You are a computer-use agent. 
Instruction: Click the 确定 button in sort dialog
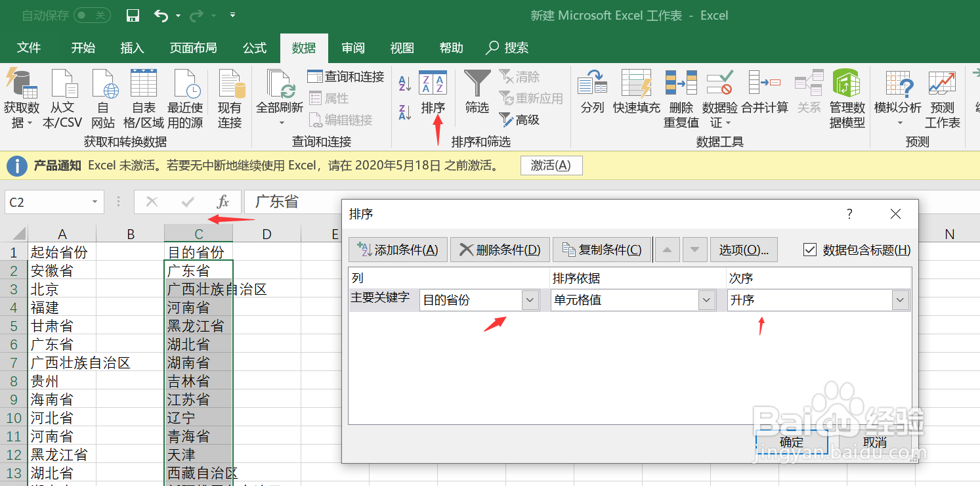792,443
